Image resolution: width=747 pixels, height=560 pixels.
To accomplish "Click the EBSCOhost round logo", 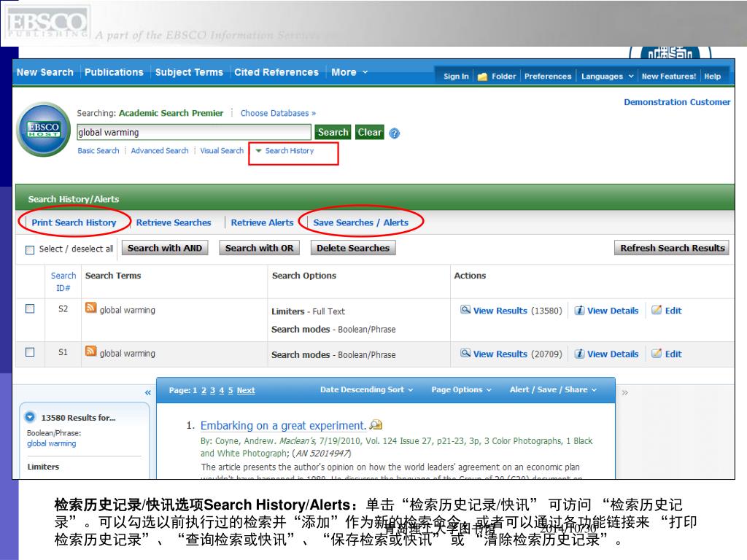I will click(43, 129).
